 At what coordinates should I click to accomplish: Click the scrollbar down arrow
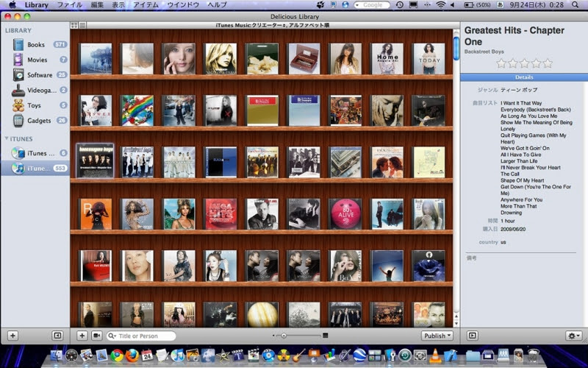456,323
